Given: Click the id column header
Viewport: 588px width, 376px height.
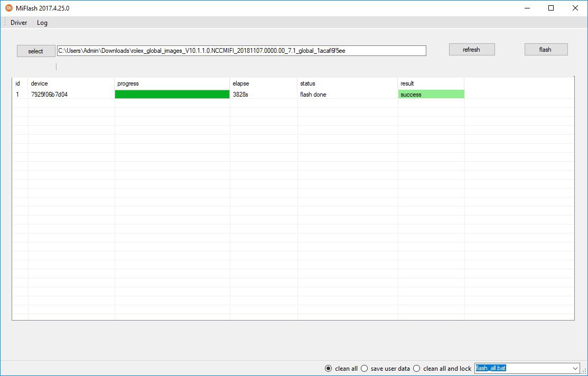Looking at the screenshot, I should (20, 83).
